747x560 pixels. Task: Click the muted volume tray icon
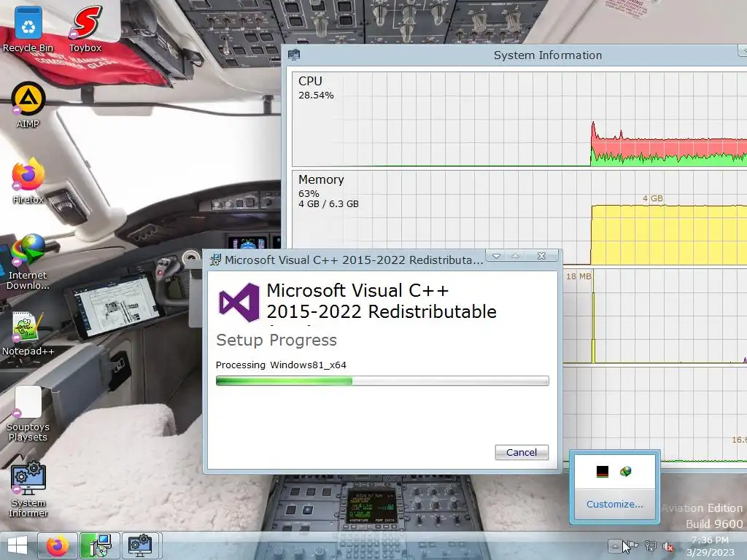668,546
